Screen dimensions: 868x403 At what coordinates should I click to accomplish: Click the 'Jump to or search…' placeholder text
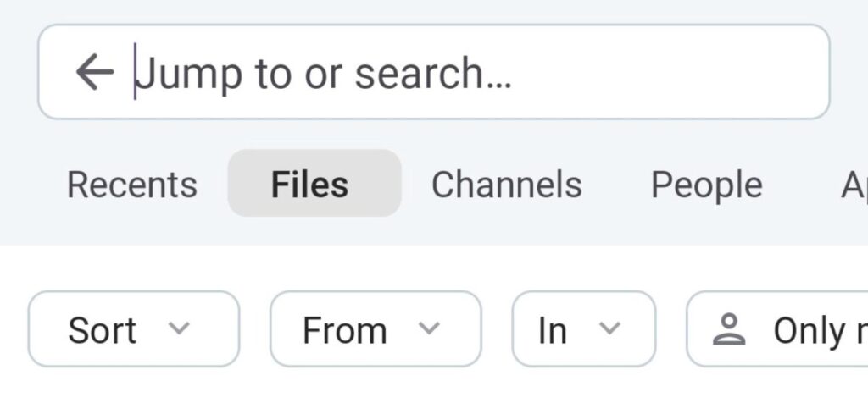tap(325, 74)
